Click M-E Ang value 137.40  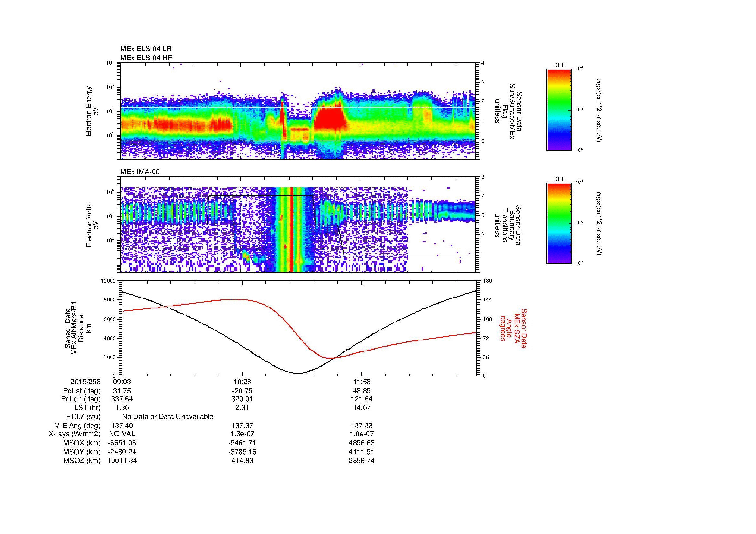click(122, 426)
